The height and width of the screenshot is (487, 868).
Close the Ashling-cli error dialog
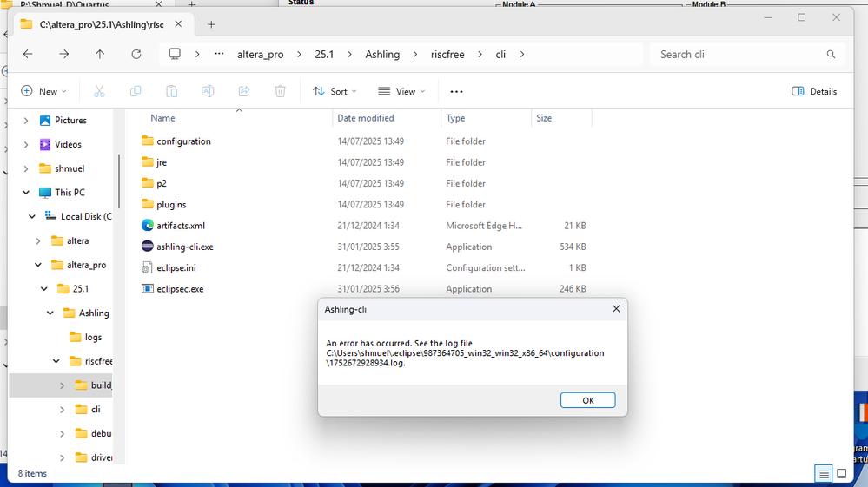616,309
